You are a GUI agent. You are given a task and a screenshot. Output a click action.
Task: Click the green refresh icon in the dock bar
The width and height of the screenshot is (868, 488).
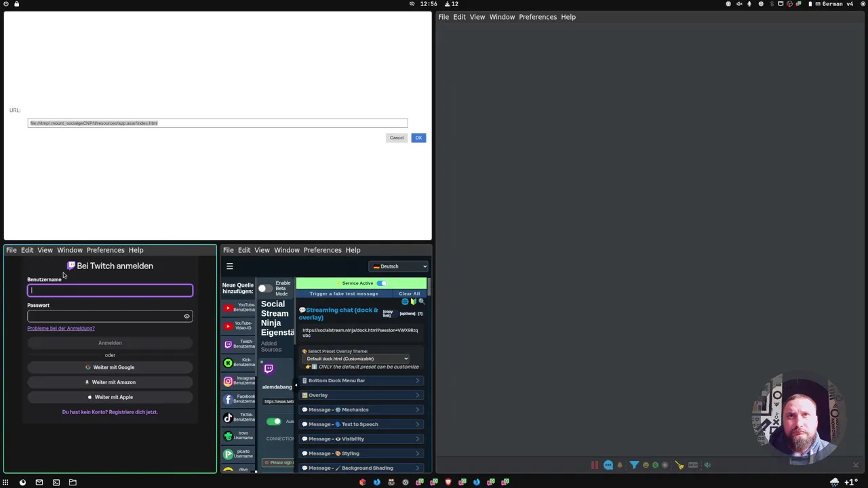coord(655,465)
